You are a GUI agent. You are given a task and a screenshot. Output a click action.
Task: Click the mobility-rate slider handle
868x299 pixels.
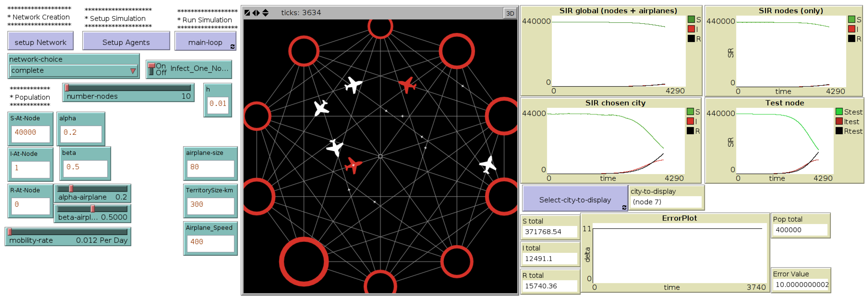[10, 232]
